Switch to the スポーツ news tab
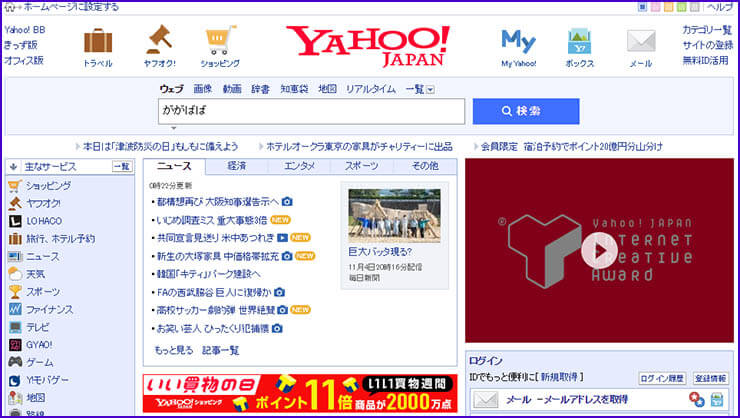 [x=362, y=166]
